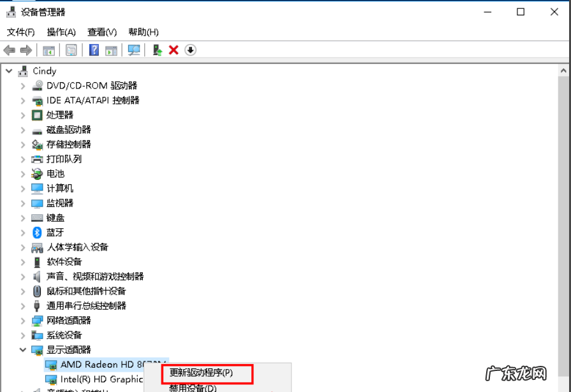Click the 人体学输入设备 icon
This screenshot has height=392, width=571.
point(37,247)
